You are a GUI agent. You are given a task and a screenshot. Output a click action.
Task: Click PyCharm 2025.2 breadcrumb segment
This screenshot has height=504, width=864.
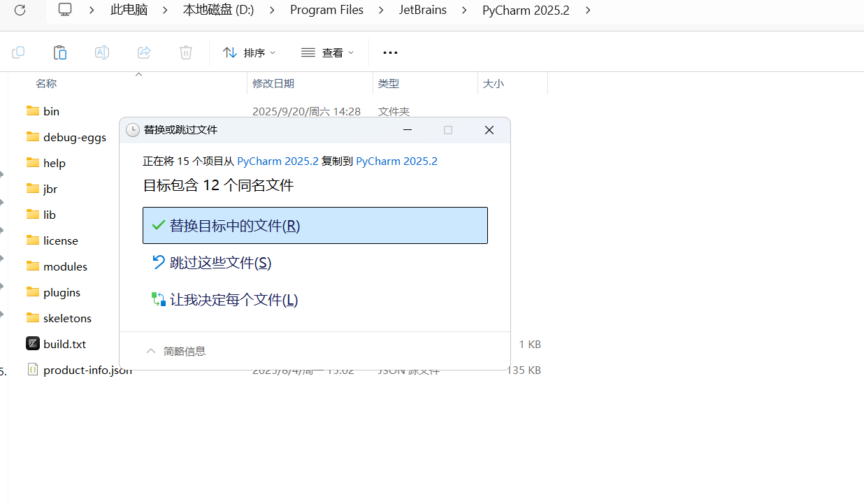pyautogui.click(x=526, y=10)
